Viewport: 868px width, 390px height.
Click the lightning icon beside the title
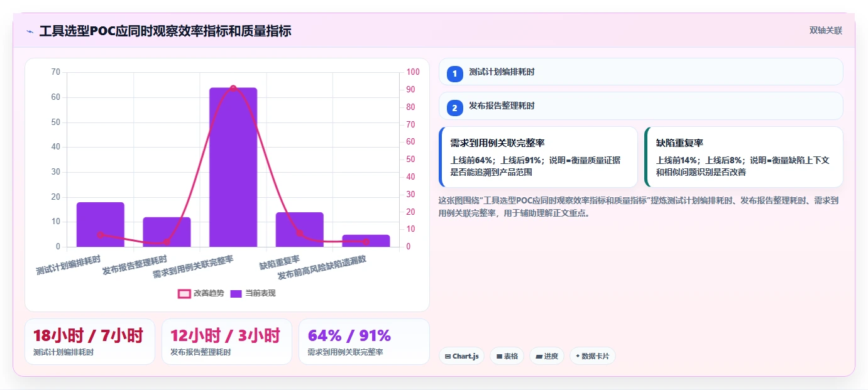(x=30, y=31)
